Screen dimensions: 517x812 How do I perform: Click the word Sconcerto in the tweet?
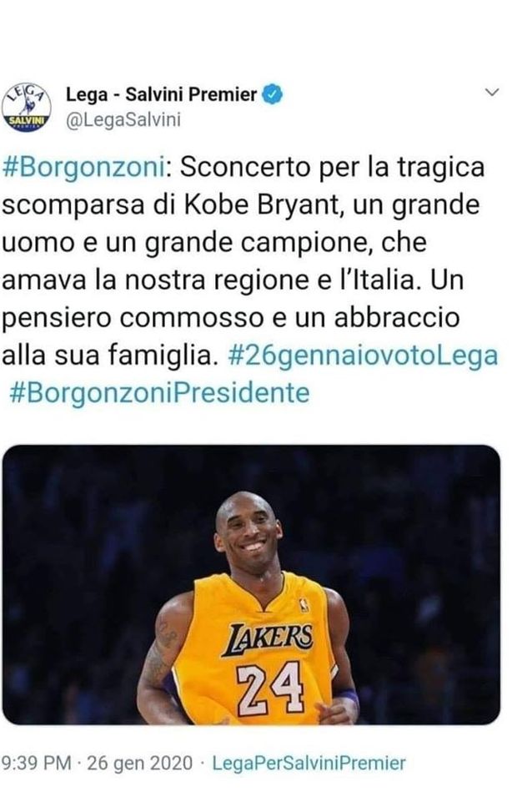(246, 168)
